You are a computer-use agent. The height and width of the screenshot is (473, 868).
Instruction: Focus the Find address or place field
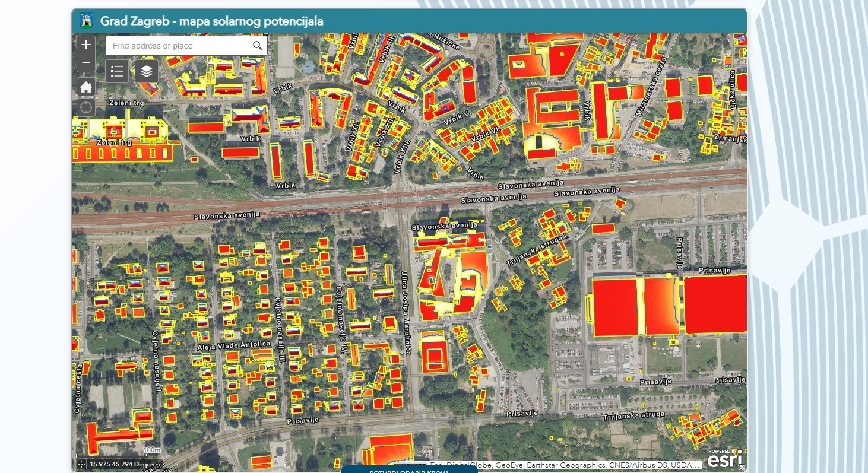click(x=176, y=46)
